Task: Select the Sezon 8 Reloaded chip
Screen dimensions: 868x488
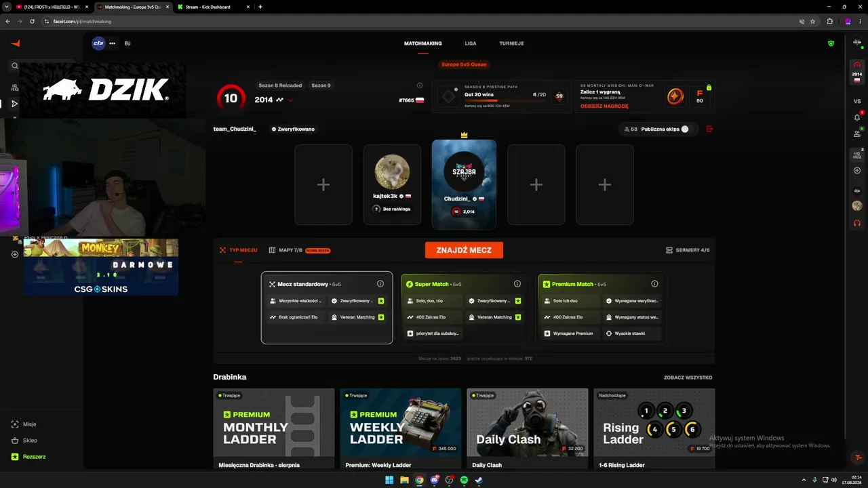Action: click(x=280, y=85)
